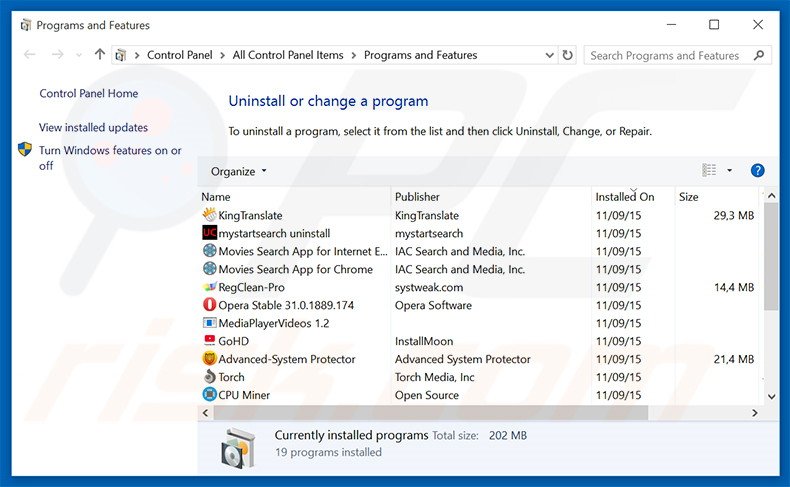Click the Currently installed programs icon

point(238,448)
